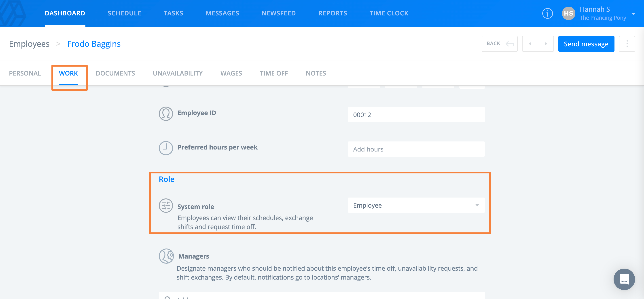The height and width of the screenshot is (299, 644).
Task: Click the Employee ID label
Action: click(x=197, y=113)
